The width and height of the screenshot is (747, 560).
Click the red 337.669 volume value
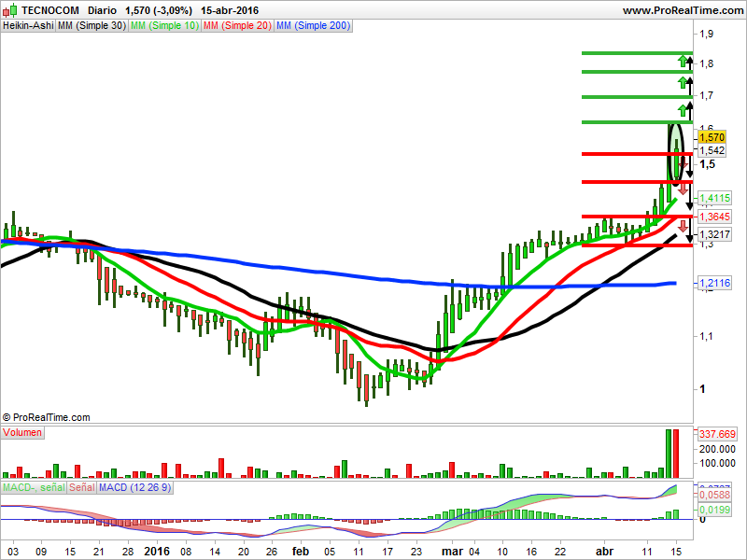coord(717,434)
